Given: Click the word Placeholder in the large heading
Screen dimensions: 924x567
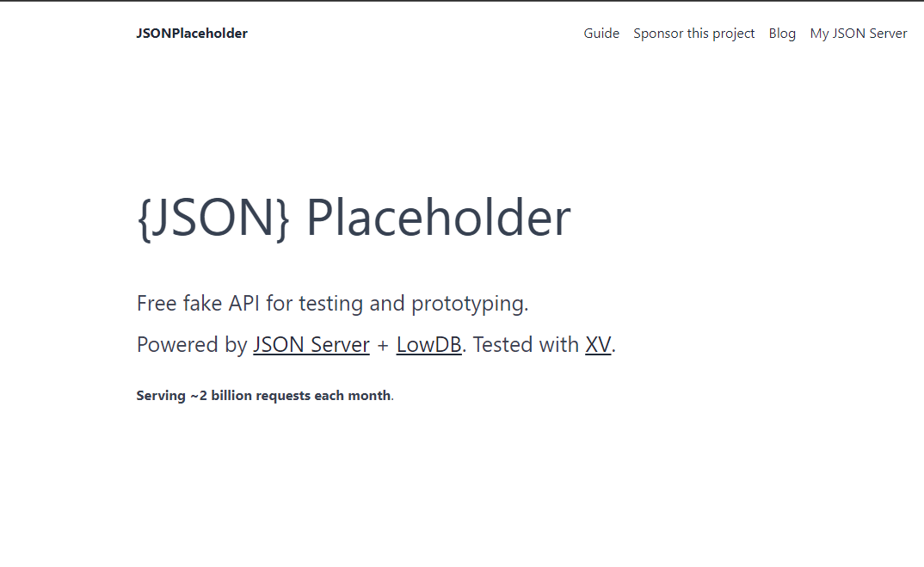Looking at the screenshot, I should click(x=438, y=218).
